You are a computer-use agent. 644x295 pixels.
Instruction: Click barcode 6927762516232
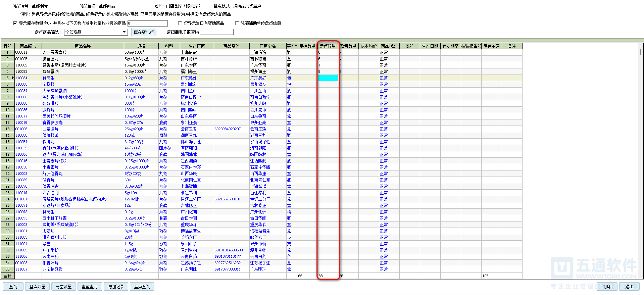(x=228, y=263)
